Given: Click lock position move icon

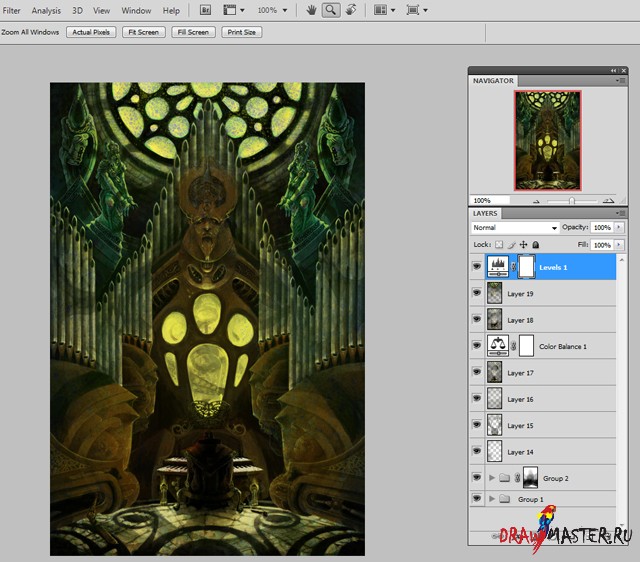Looking at the screenshot, I should [523, 245].
